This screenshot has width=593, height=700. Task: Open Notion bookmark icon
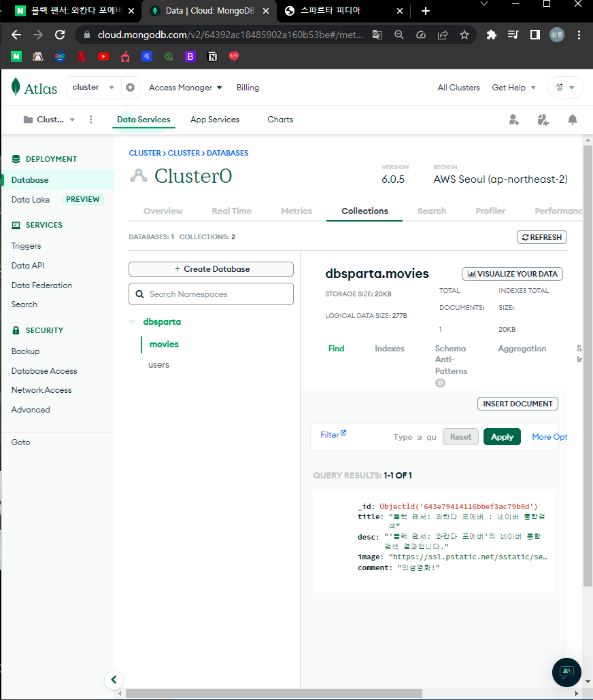[212, 56]
